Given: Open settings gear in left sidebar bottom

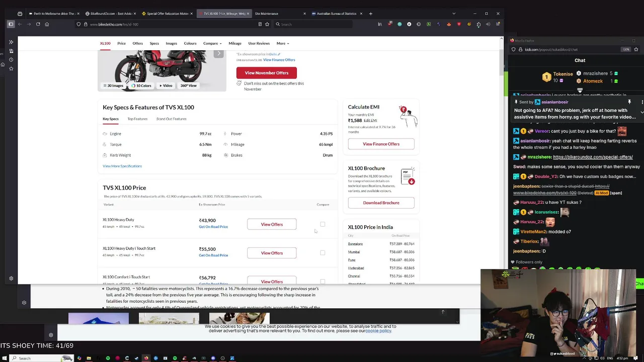Looking at the screenshot, I should tap(11, 279).
